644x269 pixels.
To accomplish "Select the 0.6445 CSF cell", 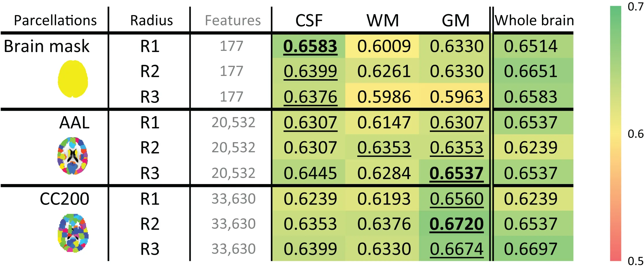I will coord(310,173).
